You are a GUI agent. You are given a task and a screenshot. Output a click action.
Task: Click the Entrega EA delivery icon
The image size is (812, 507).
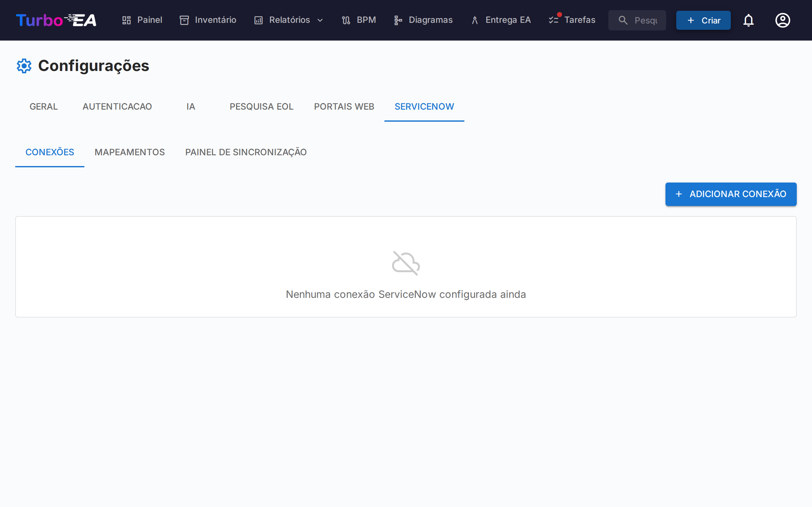[475, 20]
